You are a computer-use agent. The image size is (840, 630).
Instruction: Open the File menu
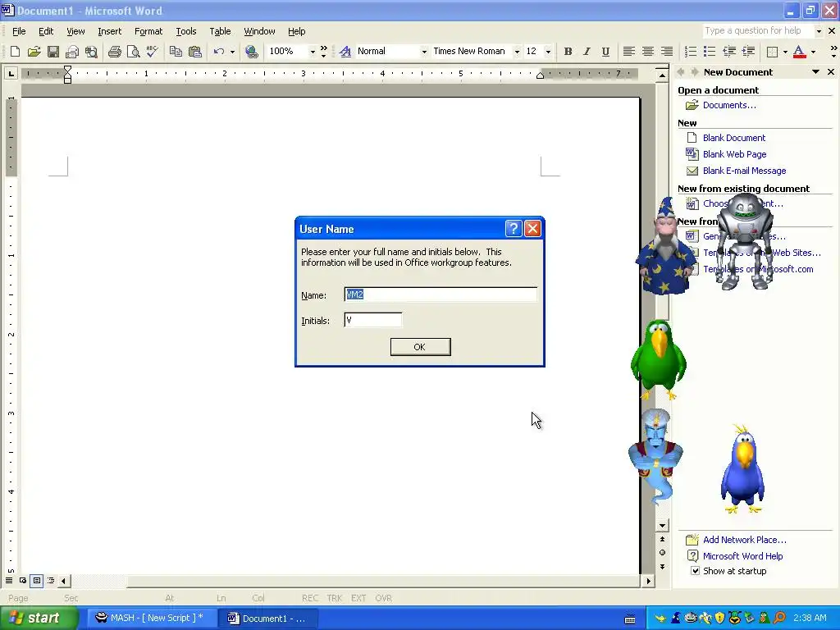(x=19, y=31)
